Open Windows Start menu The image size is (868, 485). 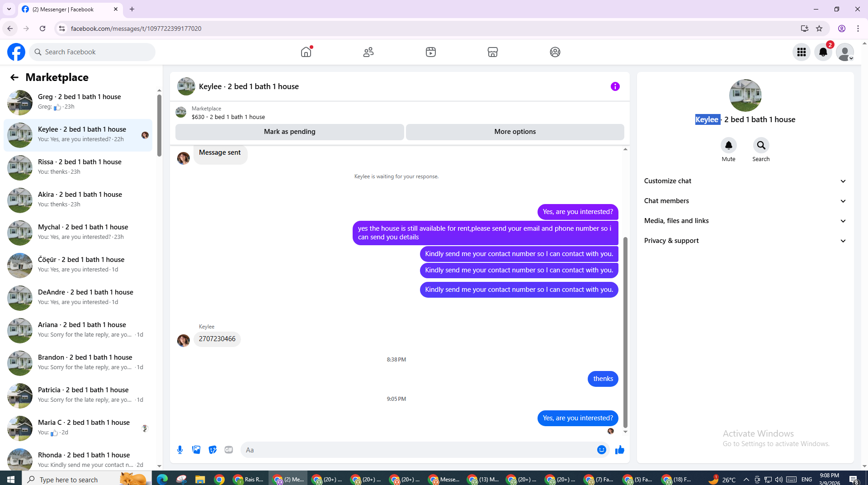[11, 479]
